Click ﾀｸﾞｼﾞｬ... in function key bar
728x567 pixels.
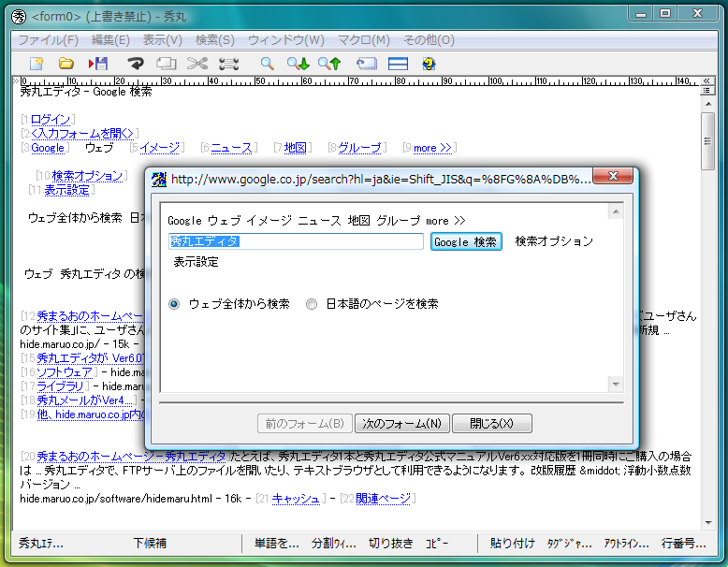569,544
